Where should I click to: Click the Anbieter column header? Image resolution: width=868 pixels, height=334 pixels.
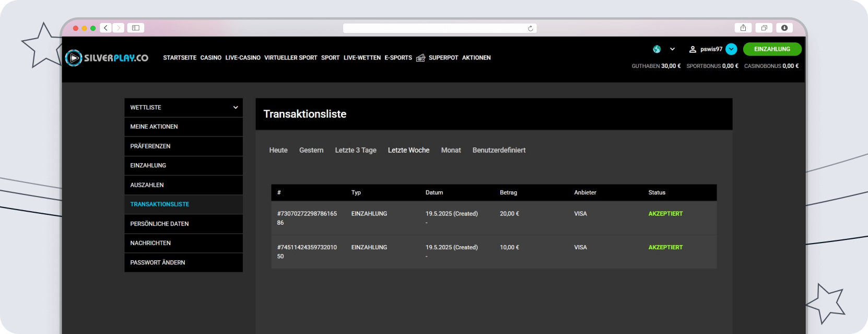pos(585,192)
